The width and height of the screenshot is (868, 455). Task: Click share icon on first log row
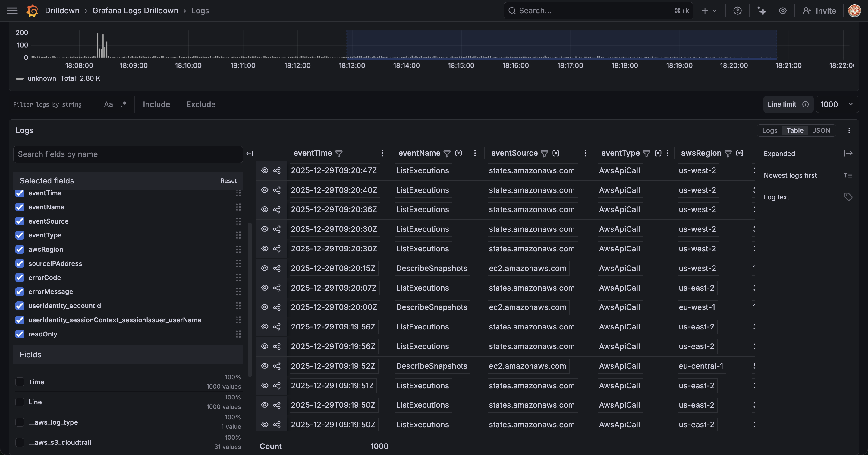pyautogui.click(x=277, y=171)
